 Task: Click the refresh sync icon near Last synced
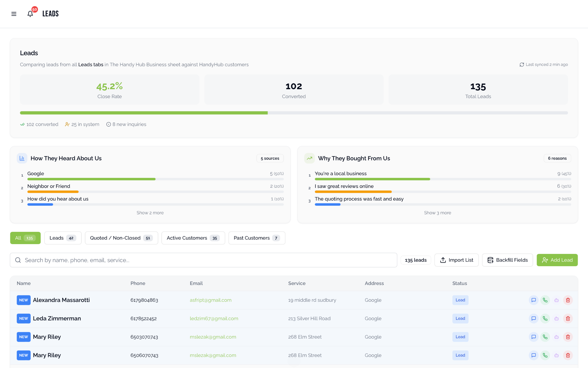click(x=522, y=64)
